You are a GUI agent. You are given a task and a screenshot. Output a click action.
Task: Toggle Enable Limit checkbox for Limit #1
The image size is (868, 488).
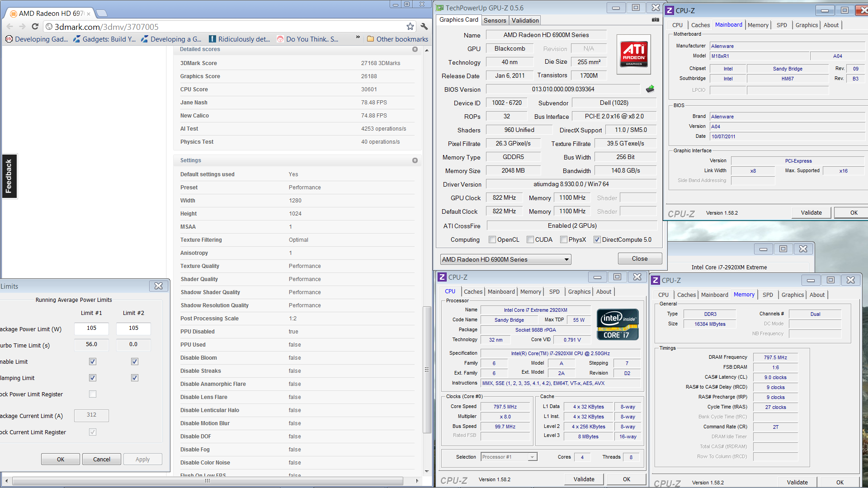point(93,361)
